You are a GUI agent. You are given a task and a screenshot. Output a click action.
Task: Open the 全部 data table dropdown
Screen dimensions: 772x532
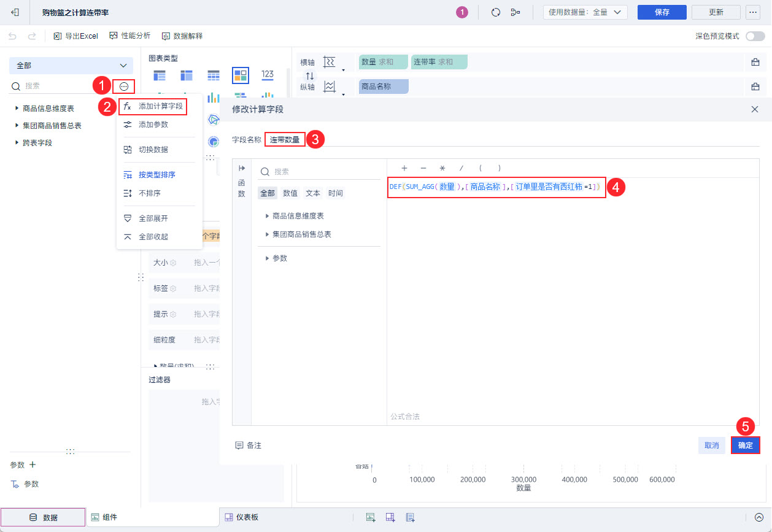coord(71,66)
